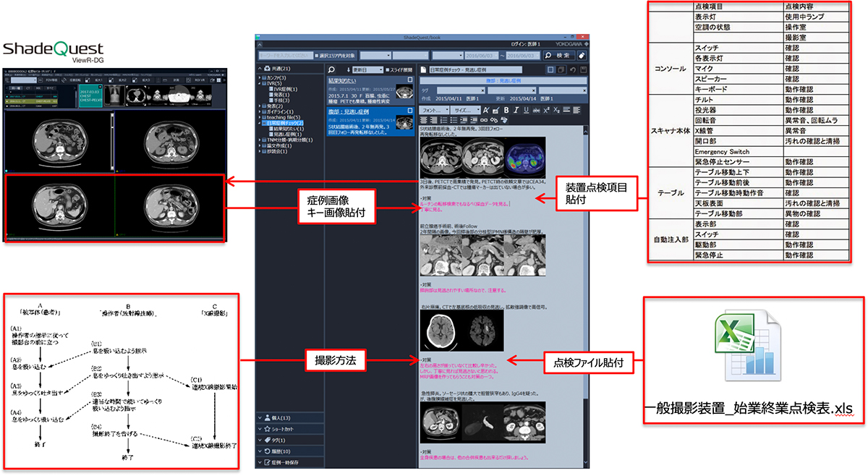Image resolution: width=868 pixels, height=476 pixels.
Task: Click the editor vertical scrollbar
Action: coord(585,297)
